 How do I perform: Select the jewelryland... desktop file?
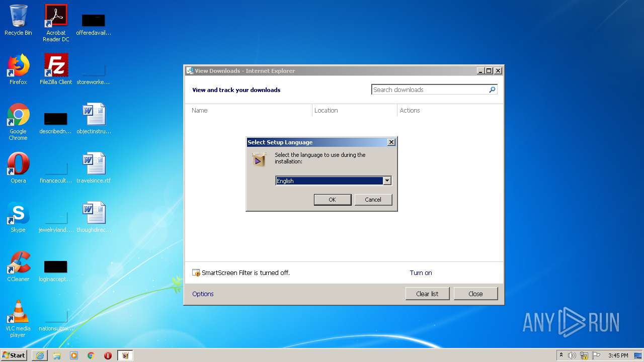[x=56, y=220]
